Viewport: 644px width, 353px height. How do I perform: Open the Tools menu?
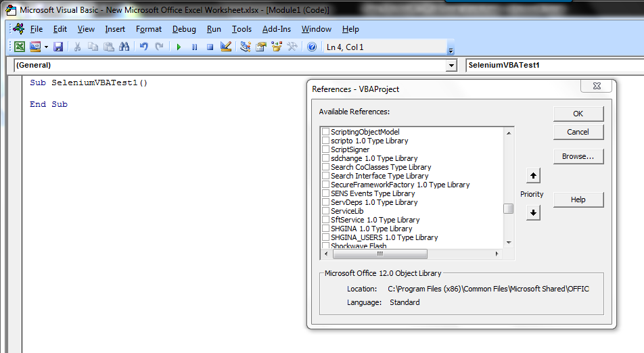click(x=241, y=29)
